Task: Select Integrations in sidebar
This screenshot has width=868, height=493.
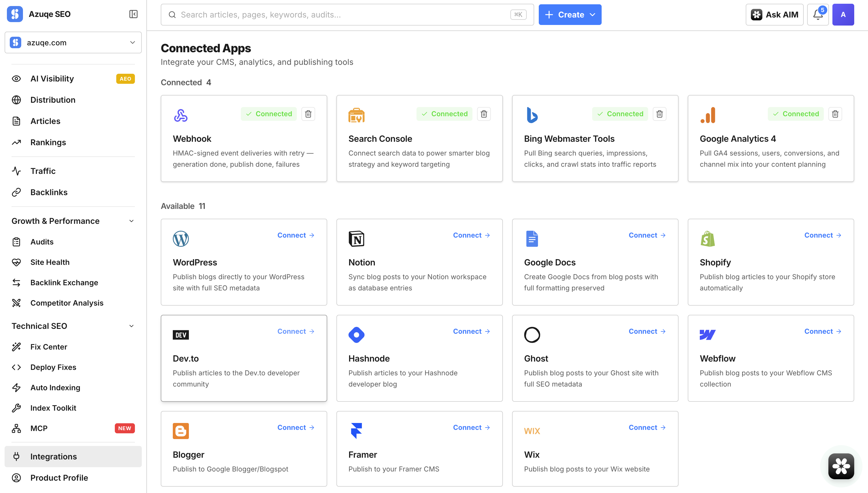Action: pos(73,457)
